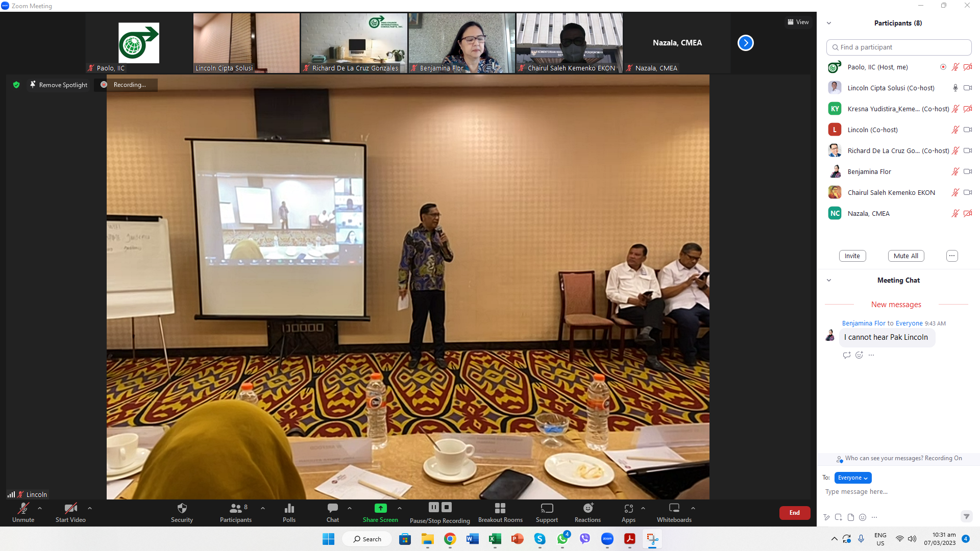Open the Polls icon
Viewport: 980px width, 551px height.
pyautogui.click(x=289, y=508)
